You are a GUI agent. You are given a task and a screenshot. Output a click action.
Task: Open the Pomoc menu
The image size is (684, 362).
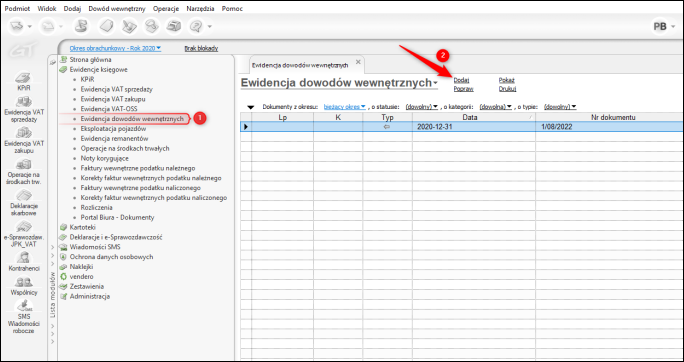(233, 9)
